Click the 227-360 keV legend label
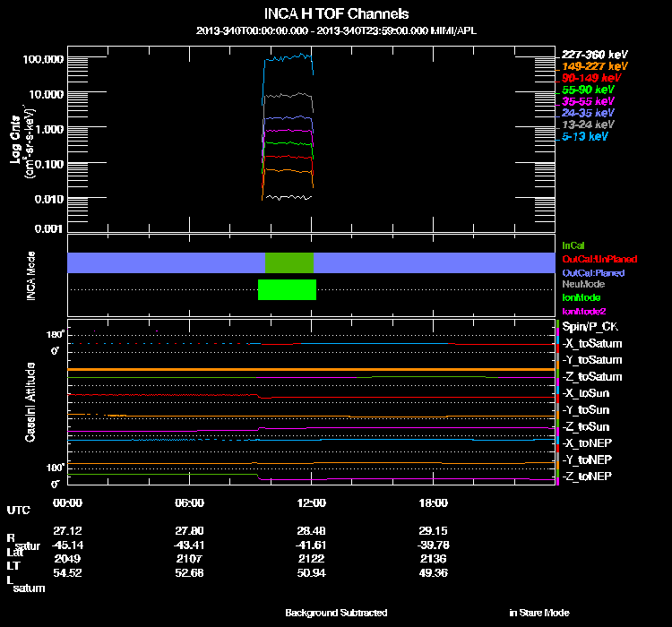Viewport: 672px width, 627px height. 592,55
